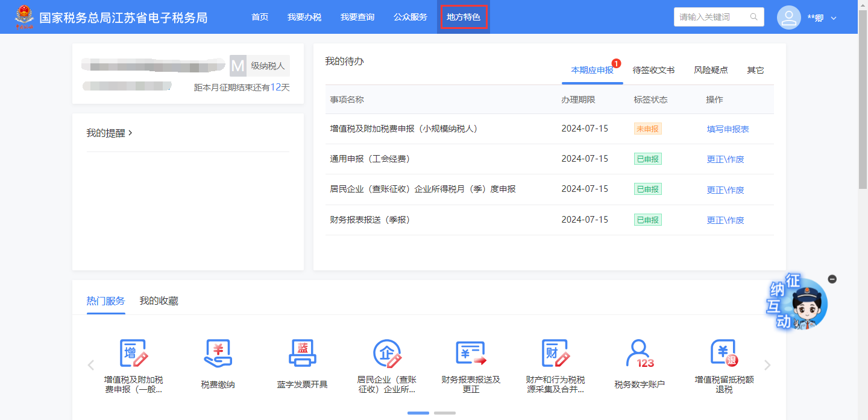
Task: Open the 财产和行为税税源采集 icon
Action: pos(555,354)
